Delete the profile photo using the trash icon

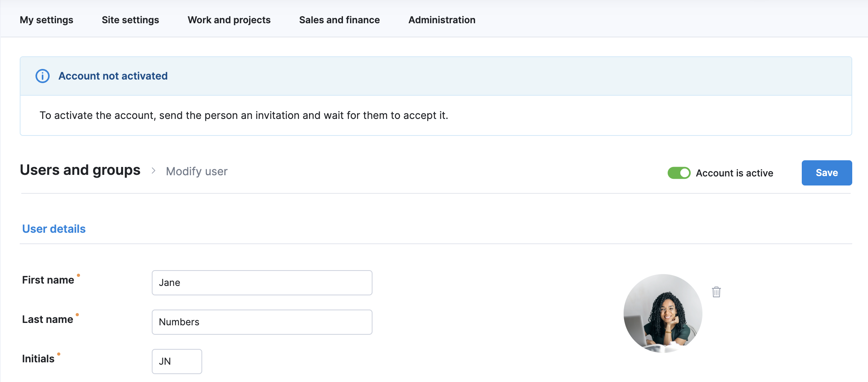[x=717, y=292]
